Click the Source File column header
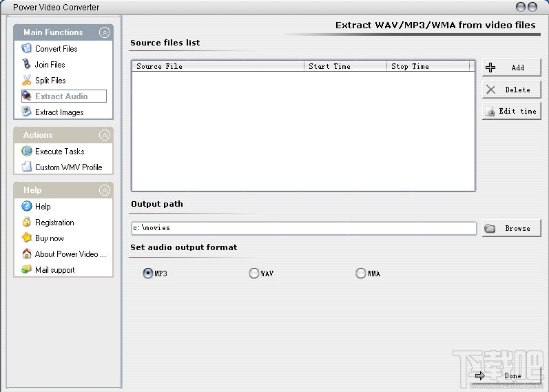Image resolution: width=549 pixels, height=392 pixels. pos(218,66)
